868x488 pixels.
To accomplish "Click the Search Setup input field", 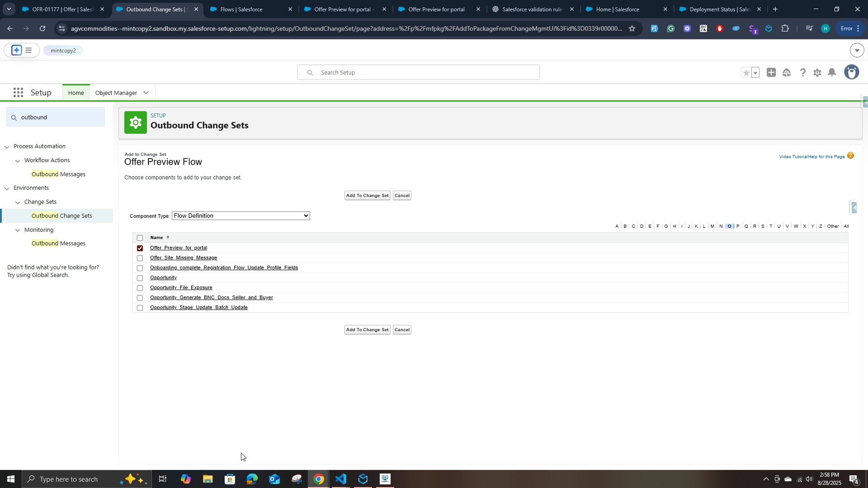I will 418,72.
